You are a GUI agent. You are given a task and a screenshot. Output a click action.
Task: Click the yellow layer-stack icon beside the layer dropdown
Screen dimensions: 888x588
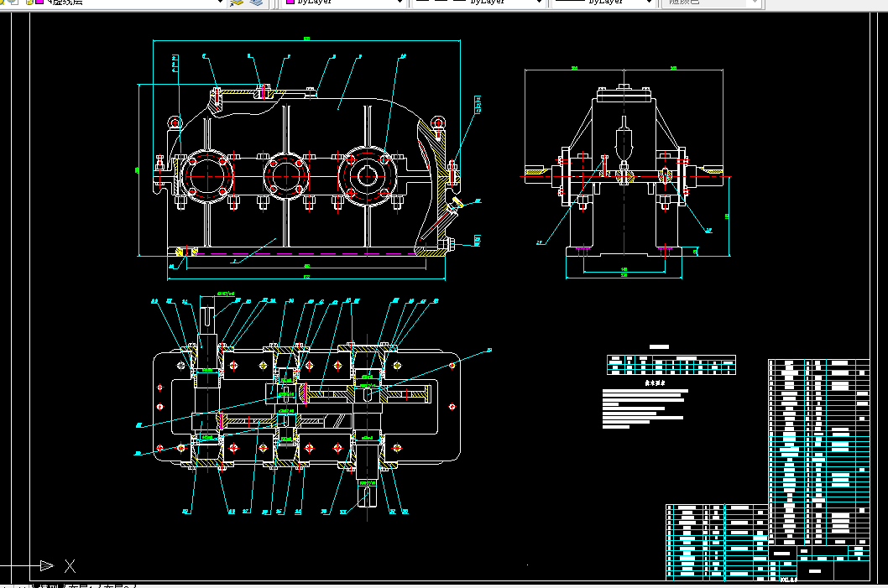pos(237,3)
